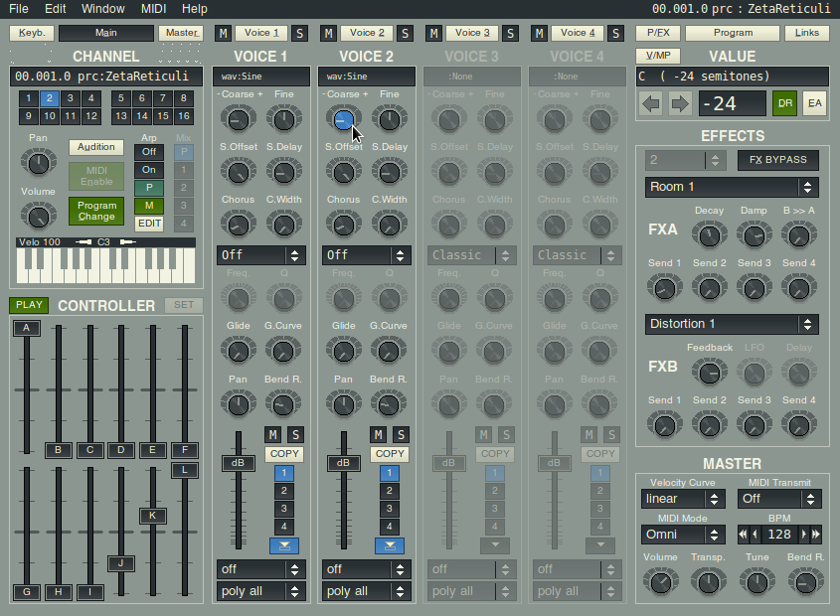Click the Voice 1 COPY button
Viewport: 840px width, 616px height.
coord(283,454)
